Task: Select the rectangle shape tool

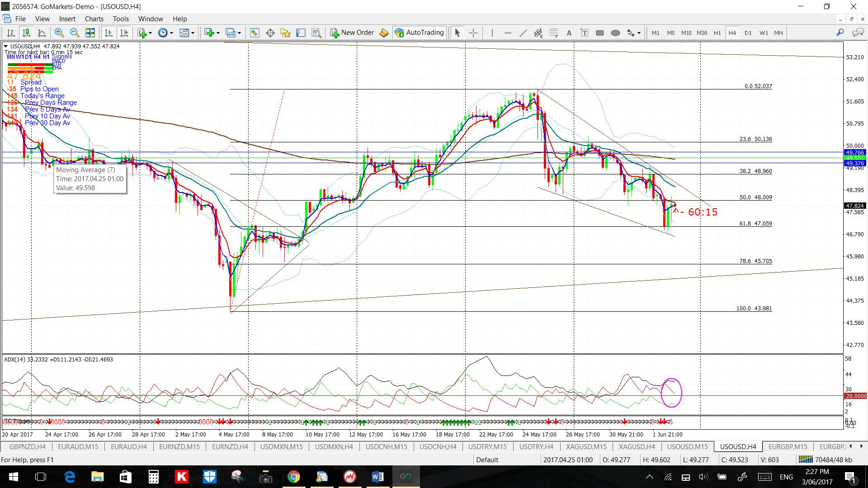Action: point(600,33)
